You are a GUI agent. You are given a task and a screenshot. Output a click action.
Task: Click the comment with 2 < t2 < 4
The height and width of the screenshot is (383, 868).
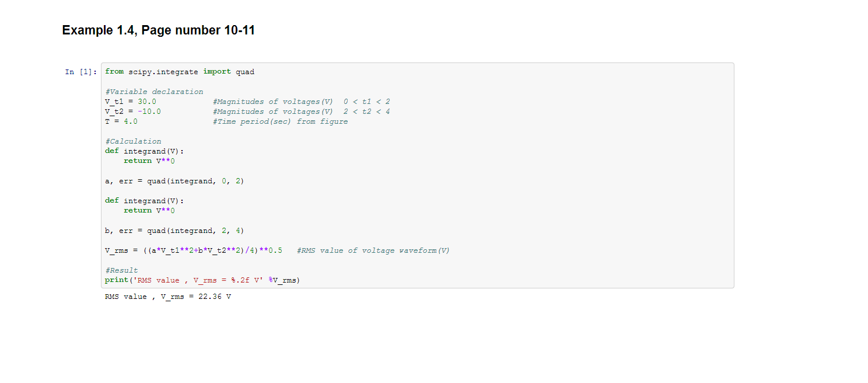[301, 112]
